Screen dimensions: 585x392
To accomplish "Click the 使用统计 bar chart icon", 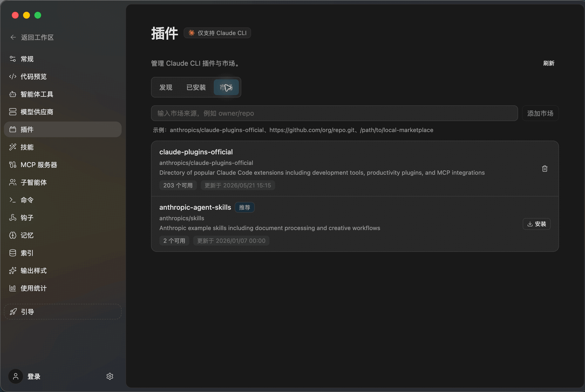I will coord(13,288).
